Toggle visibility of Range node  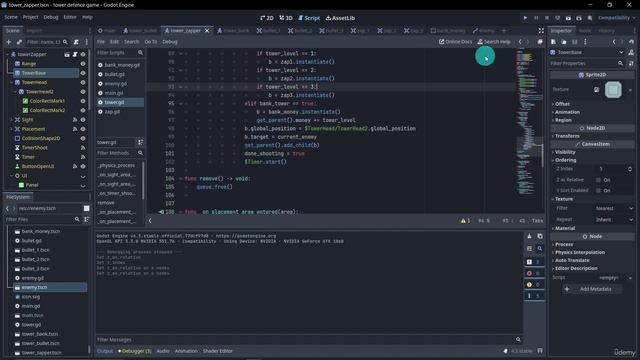pyautogui.click(x=83, y=64)
